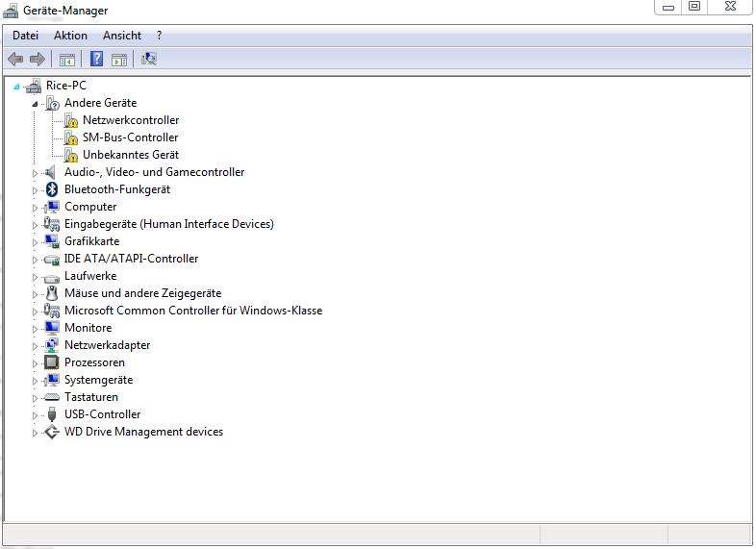
Task: Click the SM-Bus-Controller warning icon
Action: pyautogui.click(x=71, y=137)
